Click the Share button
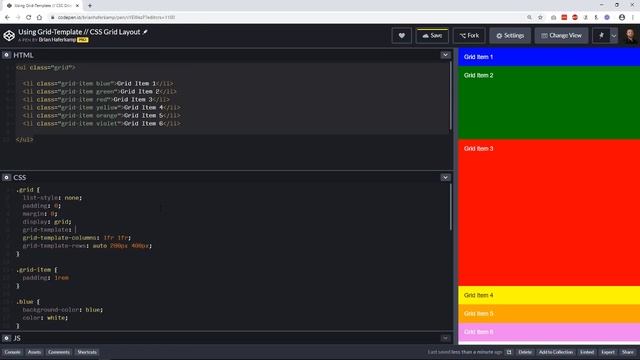The height and width of the screenshot is (360, 640). (x=628, y=352)
